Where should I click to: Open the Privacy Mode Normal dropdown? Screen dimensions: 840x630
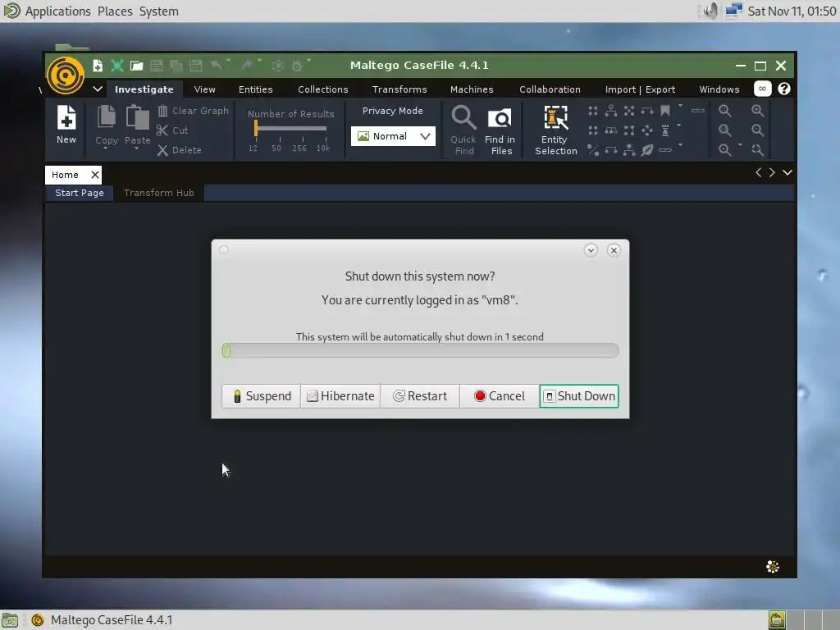pos(393,136)
